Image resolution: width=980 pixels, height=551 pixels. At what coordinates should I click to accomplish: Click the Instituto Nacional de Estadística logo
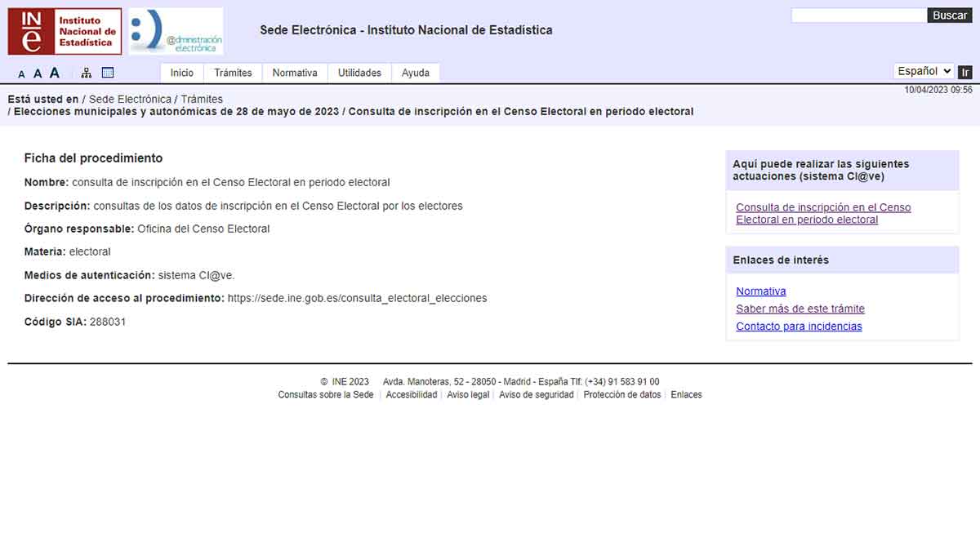point(64,31)
